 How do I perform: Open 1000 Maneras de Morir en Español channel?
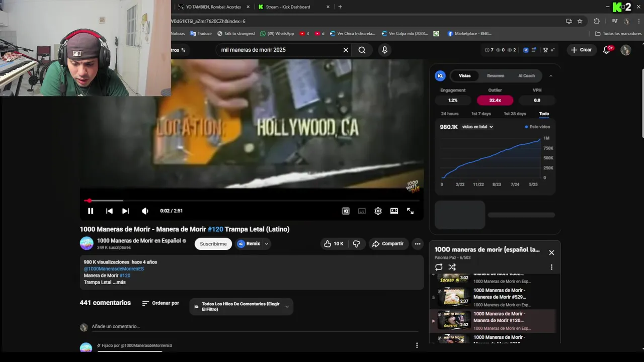(139, 241)
